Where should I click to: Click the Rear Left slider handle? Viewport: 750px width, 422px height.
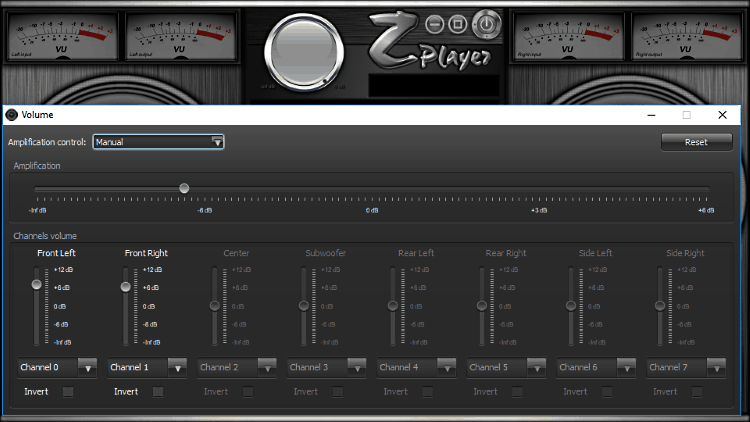pos(393,306)
